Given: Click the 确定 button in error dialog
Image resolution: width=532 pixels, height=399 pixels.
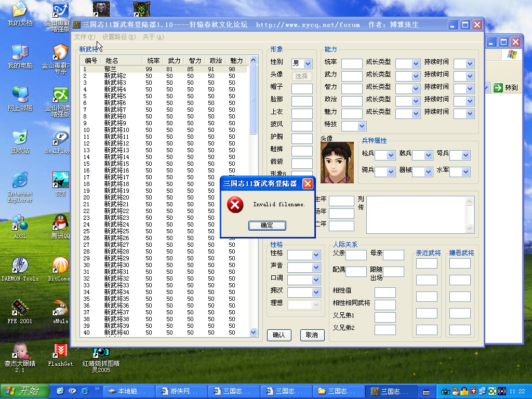Looking at the screenshot, I should click(x=267, y=225).
